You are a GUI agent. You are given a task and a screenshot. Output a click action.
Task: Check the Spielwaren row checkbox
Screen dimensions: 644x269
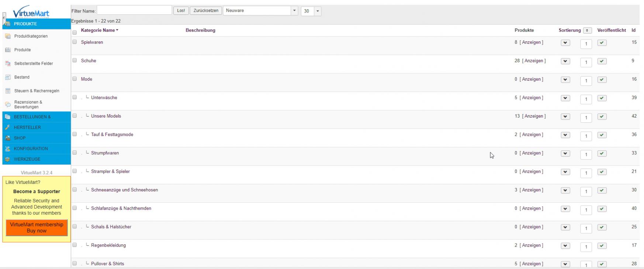tap(75, 42)
